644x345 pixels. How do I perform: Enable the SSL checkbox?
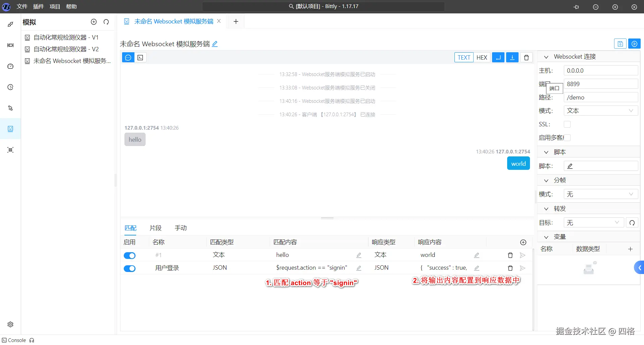click(x=567, y=124)
